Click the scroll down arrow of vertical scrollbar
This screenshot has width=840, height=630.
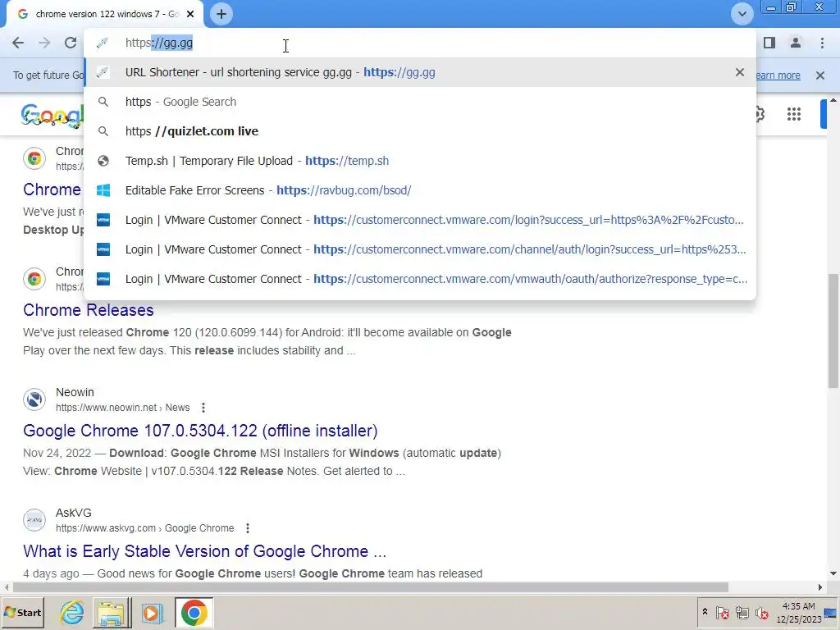833,573
